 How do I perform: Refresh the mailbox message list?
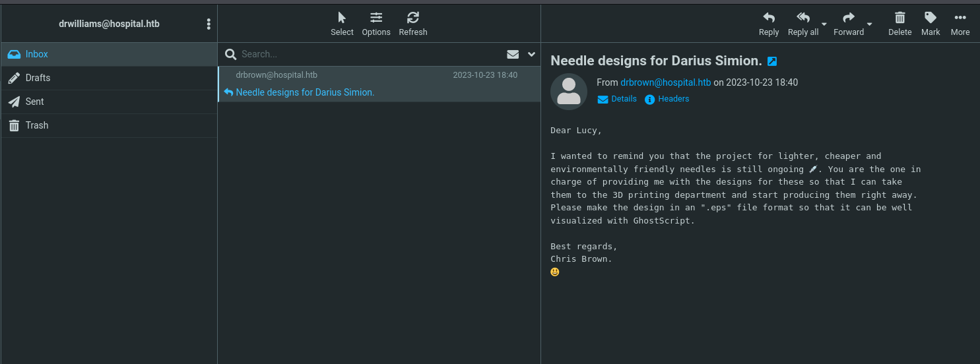click(413, 24)
